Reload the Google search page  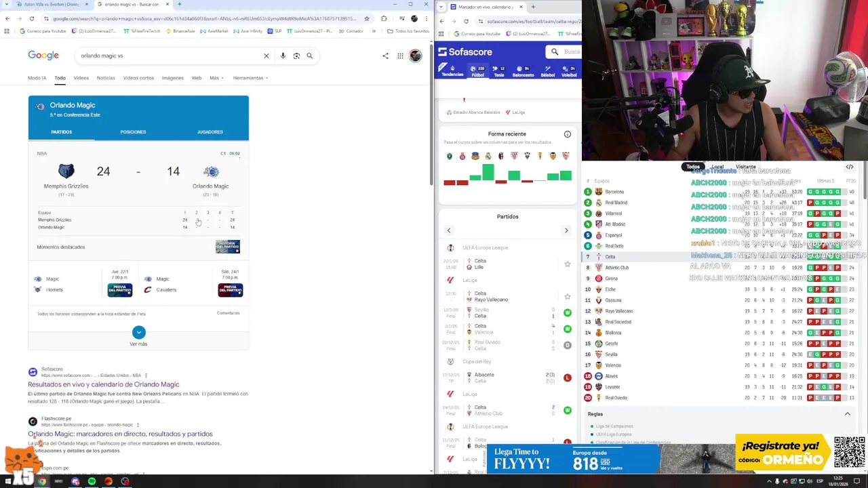tap(31, 18)
